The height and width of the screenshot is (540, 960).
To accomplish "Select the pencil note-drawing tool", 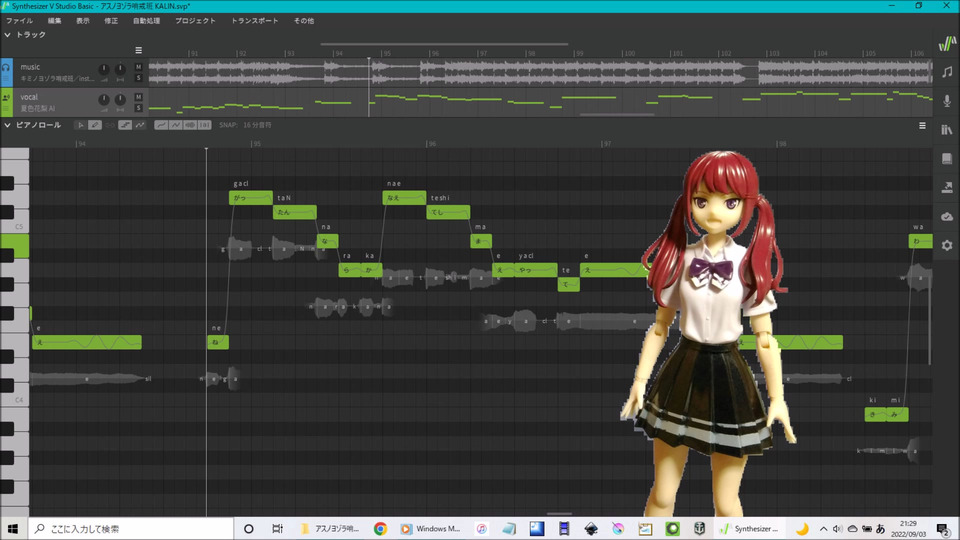I will click(x=95, y=125).
